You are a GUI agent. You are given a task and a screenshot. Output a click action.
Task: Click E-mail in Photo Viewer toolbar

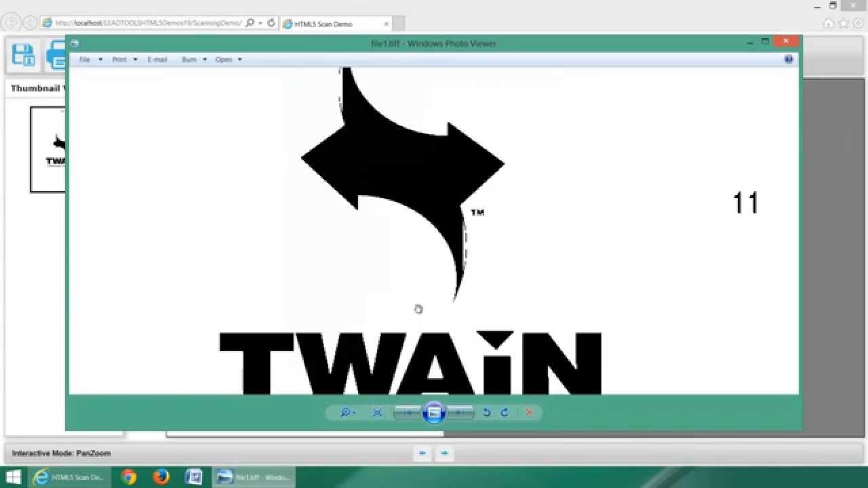click(x=157, y=60)
